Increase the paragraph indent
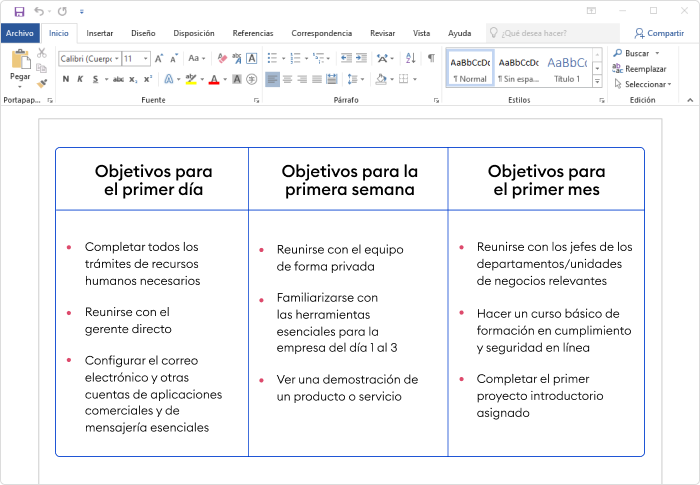700x485 pixels. pyautogui.click(x=361, y=58)
